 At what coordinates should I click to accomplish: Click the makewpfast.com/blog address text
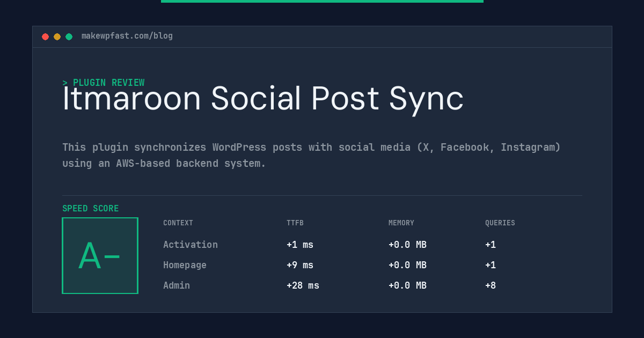point(127,36)
